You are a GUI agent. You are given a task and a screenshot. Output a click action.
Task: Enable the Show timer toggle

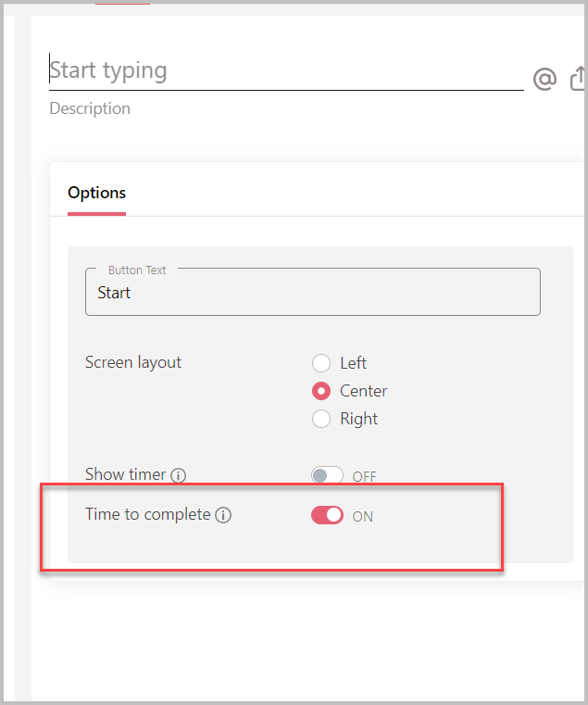327,476
